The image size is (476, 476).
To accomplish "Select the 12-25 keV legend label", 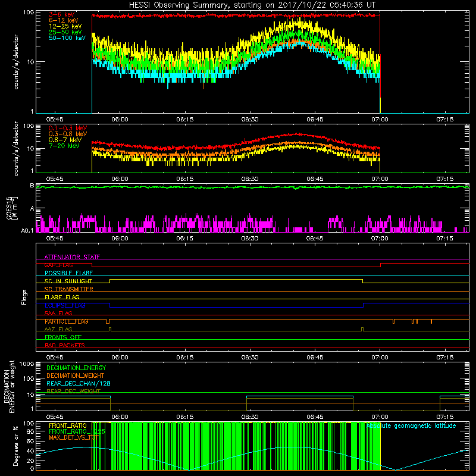I will [x=65, y=26].
